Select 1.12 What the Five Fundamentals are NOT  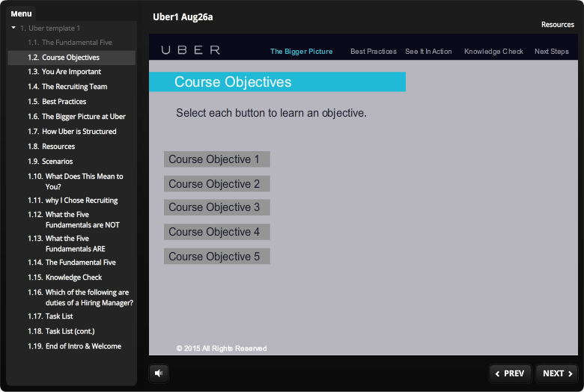point(72,220)
